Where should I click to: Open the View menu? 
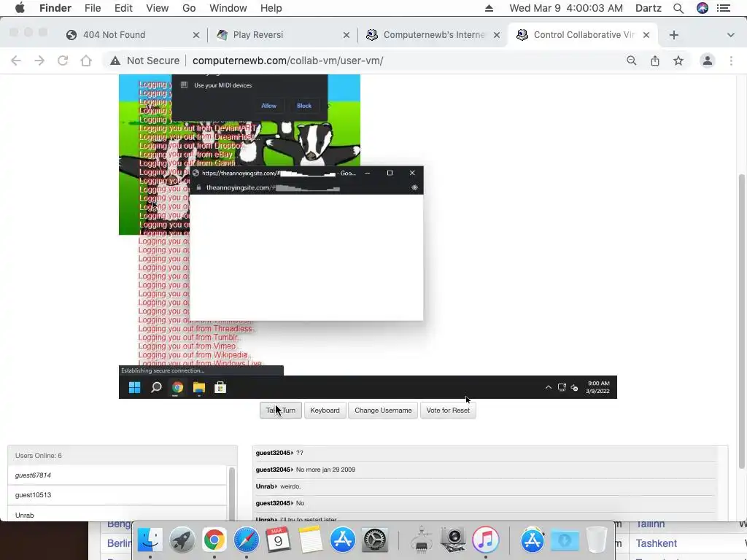(158, 8)
